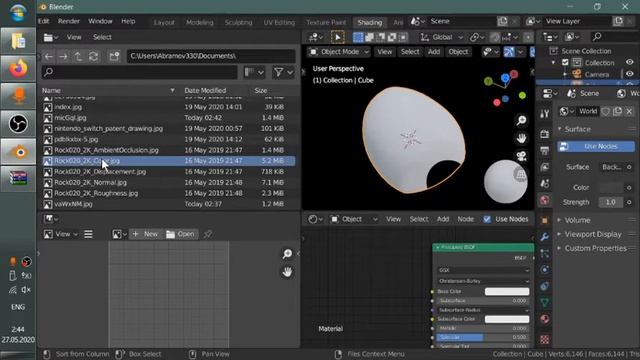The image size is (640, 360).
Task: Refresh the file list
Action: tap(93, 56)
